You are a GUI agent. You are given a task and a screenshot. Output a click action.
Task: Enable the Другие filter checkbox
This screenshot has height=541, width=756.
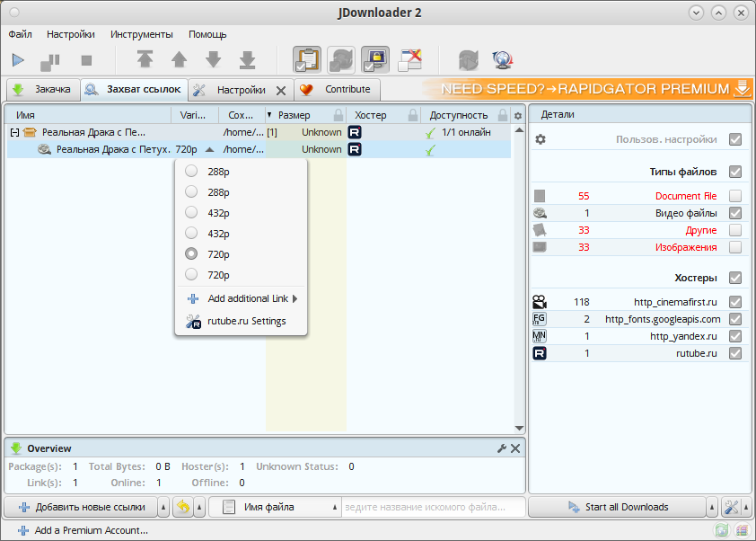tap(735, 230)
